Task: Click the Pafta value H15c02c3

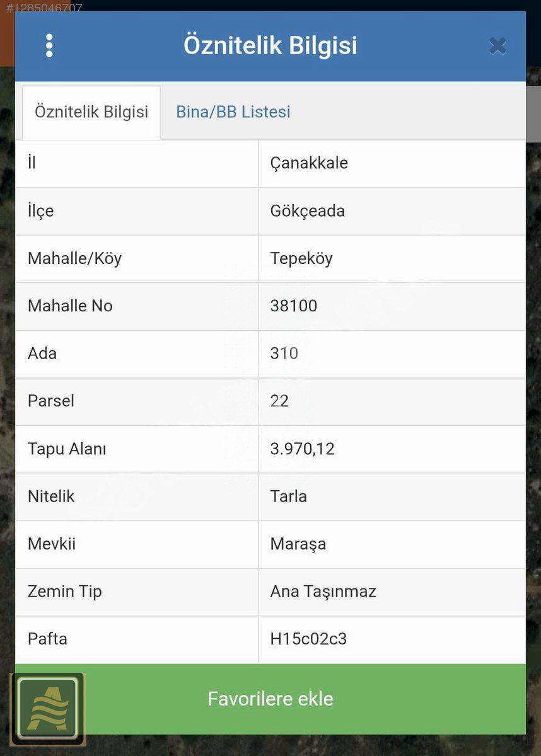Action: (308, 639)
